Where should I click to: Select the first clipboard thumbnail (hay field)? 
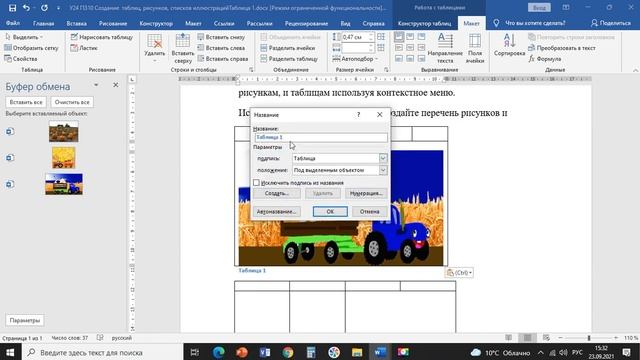coord(64,131)
